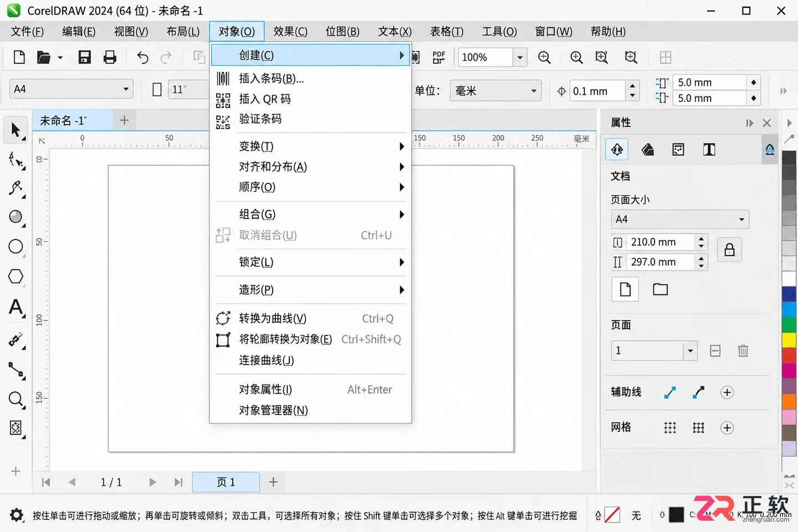Add a new page after 页 1

[x=273, y=482]
